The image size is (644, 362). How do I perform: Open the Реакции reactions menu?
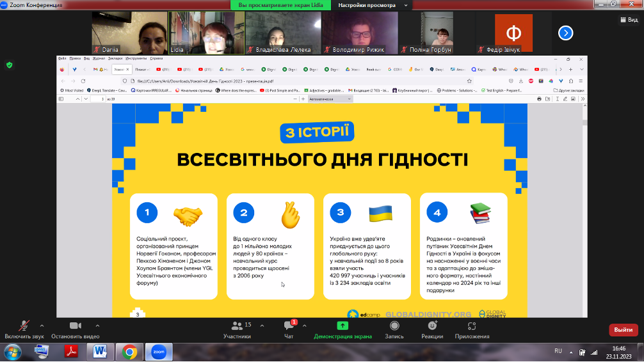(432, 326)
